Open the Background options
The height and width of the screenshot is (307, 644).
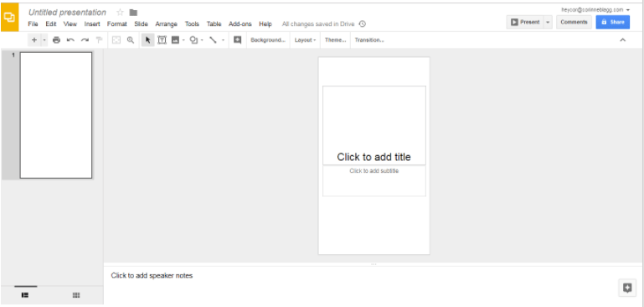pyautogui.click(x=268, y=40)
